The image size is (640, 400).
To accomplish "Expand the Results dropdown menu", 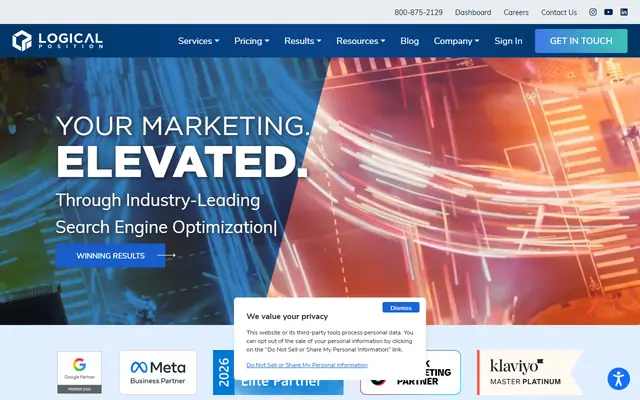I will tap(302, 41).
